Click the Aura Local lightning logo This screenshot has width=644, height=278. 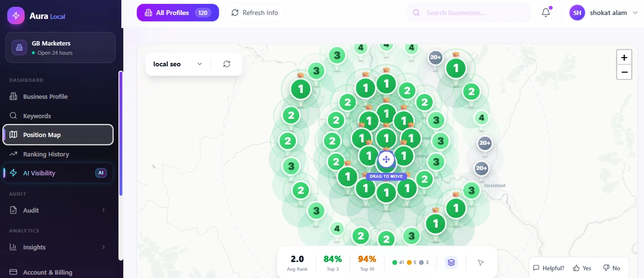pyautogui.click(x=15, y=15)
